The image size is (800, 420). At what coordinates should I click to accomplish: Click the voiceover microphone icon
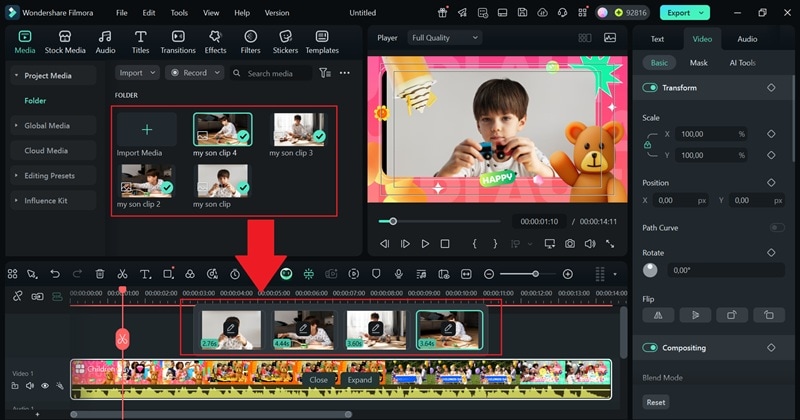[398, 274]
